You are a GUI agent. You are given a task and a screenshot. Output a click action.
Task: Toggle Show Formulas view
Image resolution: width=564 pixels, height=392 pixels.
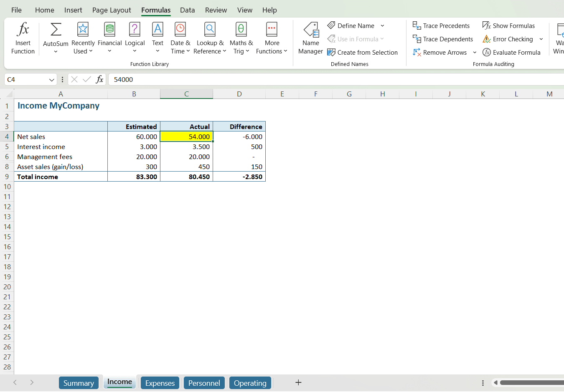(508, 26)
